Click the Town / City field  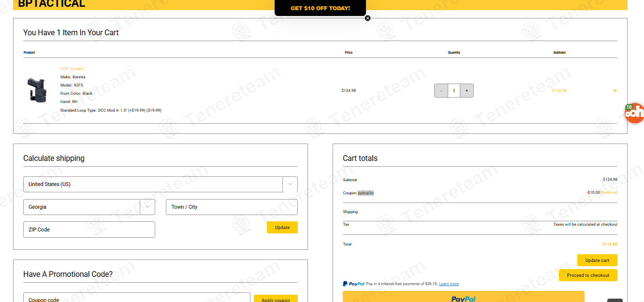(x=232, y=207)
